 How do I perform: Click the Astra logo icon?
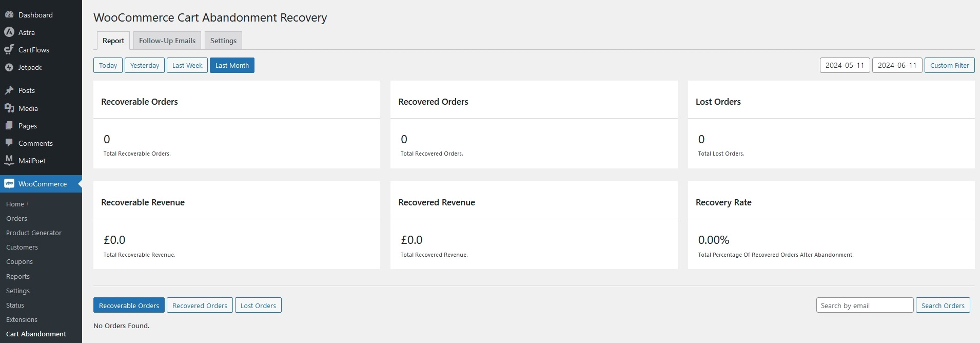(x=9, y=32)
